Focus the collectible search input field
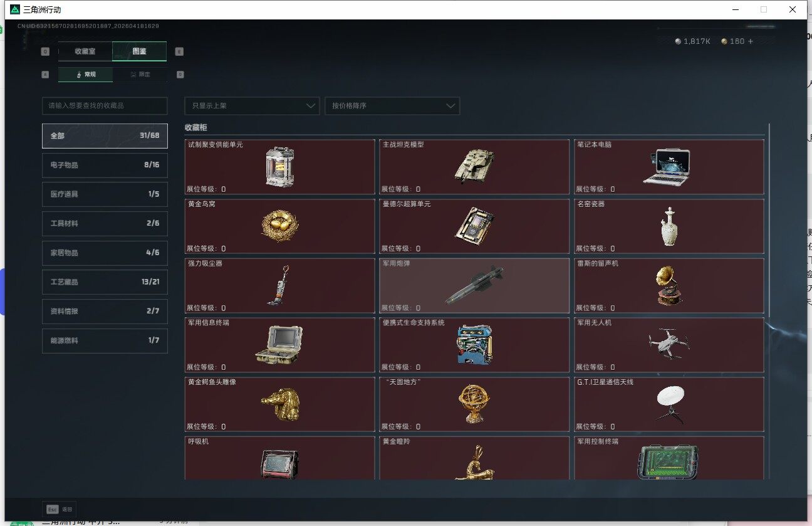The image size is (812, 526). pos(105,106)
